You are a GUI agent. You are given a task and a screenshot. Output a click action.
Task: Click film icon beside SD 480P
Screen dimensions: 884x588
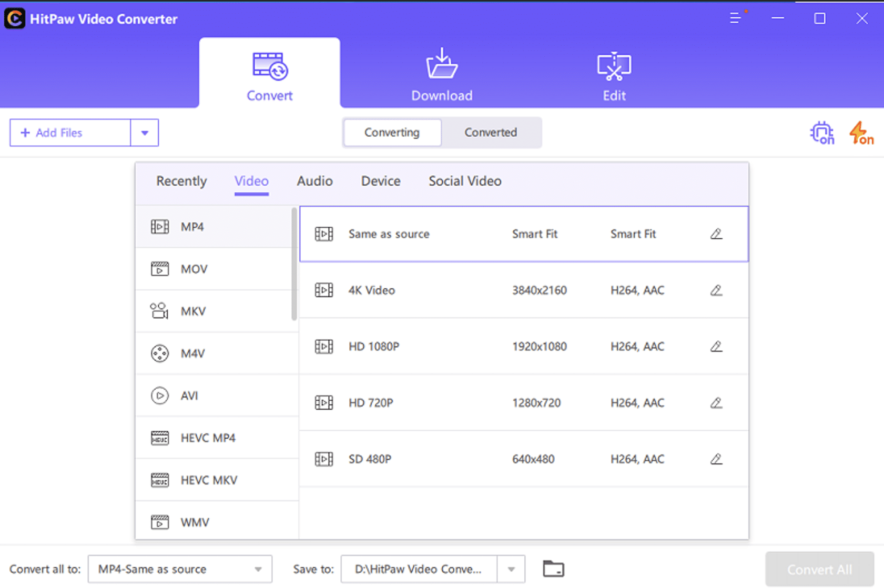tap(324, 459)
